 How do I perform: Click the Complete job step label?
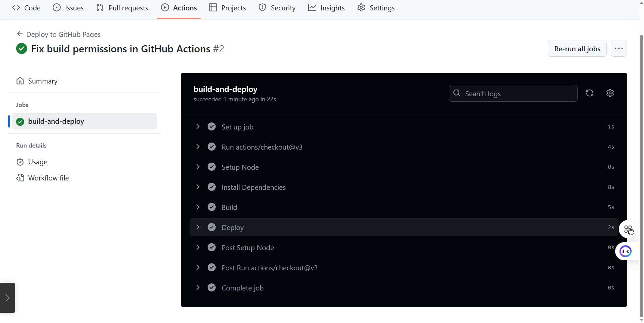[x=243, y=288]
